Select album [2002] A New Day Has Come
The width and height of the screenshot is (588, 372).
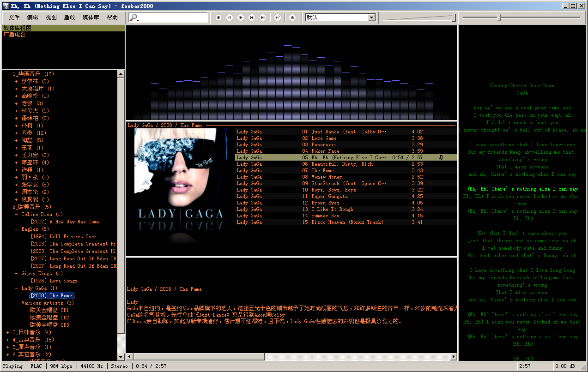[x=65, y=222]
